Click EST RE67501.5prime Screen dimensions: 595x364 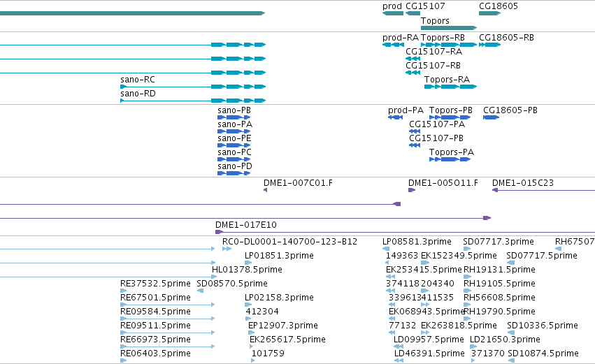point(168,305)
